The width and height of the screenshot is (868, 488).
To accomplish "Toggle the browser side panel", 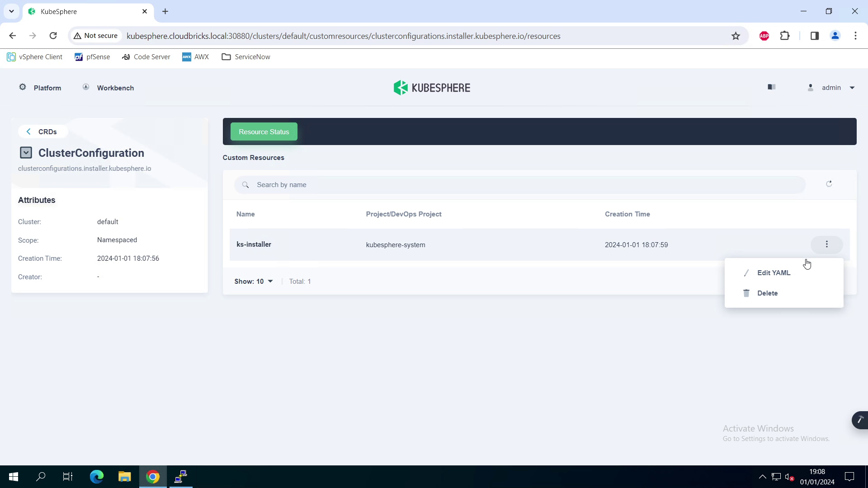I will tap(815, 36).
